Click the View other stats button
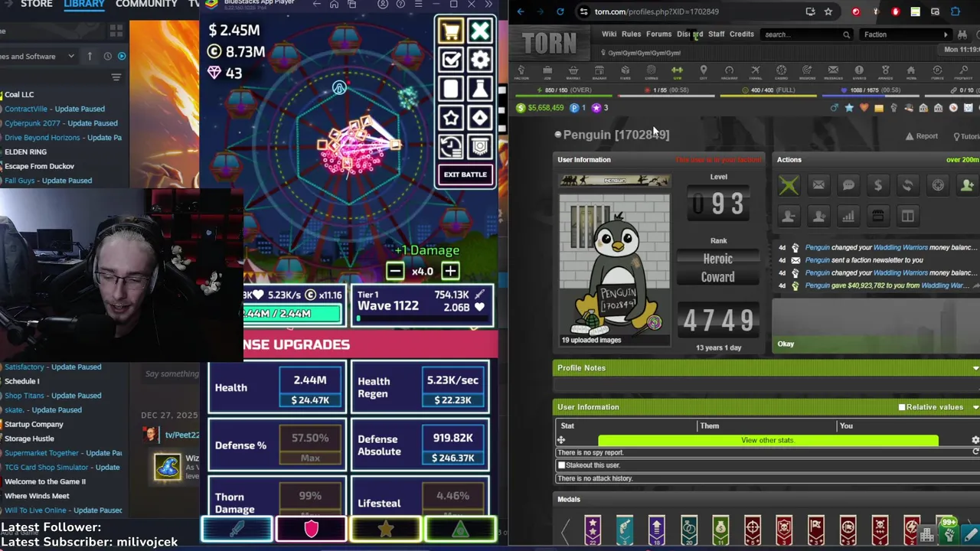 767,440
